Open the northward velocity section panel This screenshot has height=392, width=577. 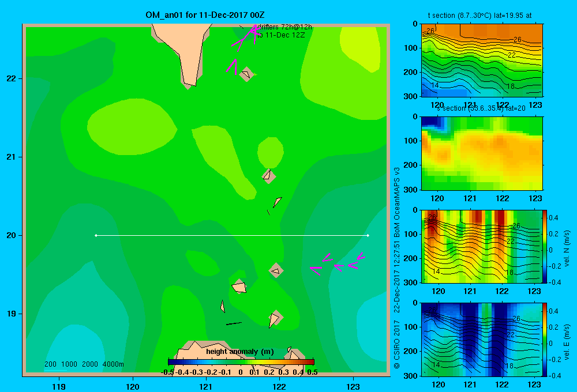[x=482, y=246]
